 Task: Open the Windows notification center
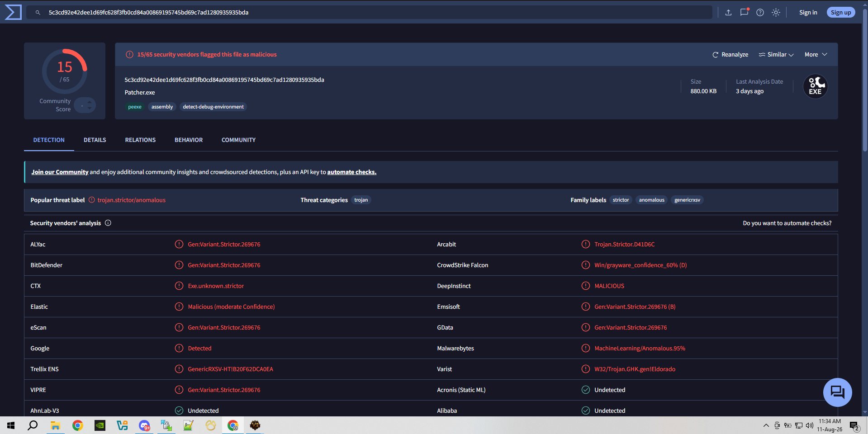coord(854,425)
